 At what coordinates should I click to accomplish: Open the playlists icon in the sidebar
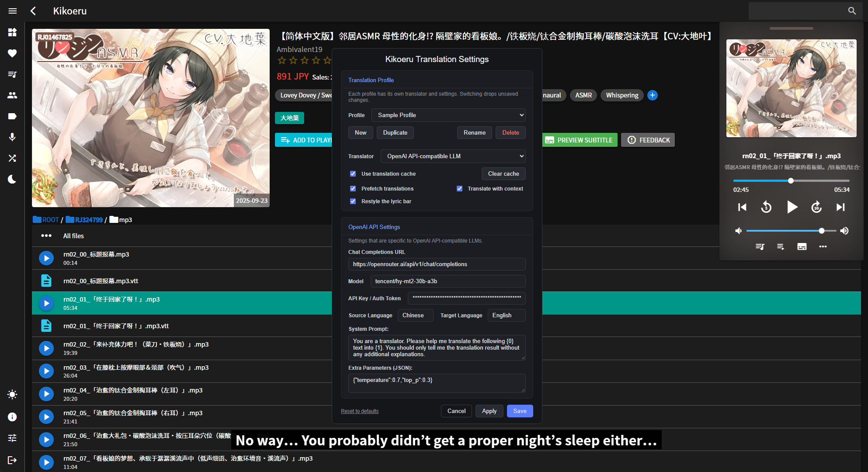click(12, 74)
